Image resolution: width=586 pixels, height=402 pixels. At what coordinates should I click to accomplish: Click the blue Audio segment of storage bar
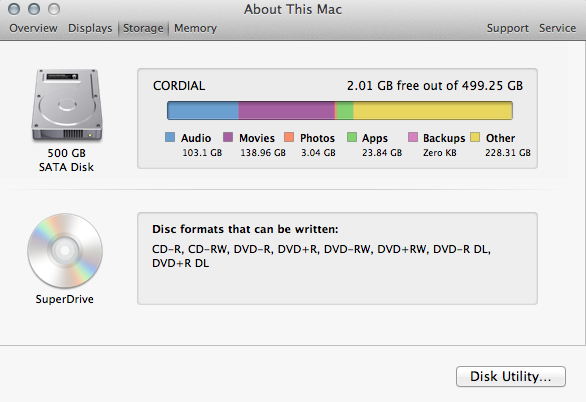tap(203, 111)
